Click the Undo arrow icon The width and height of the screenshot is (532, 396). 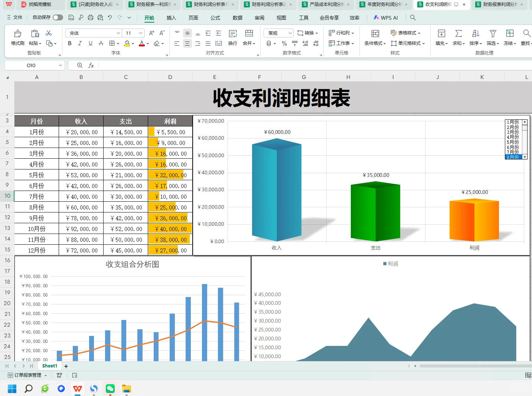click(110, 17)
